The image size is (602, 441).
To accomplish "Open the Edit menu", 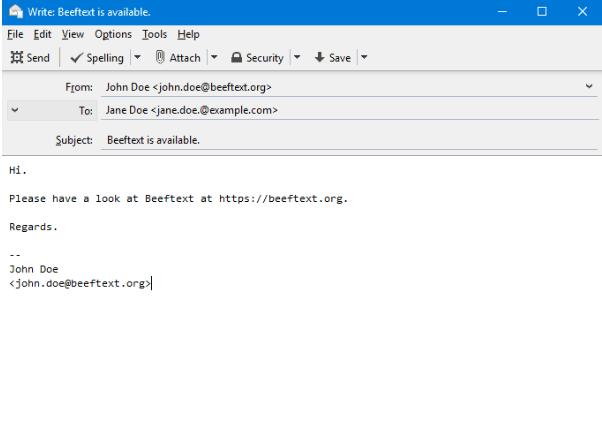I will coord(42,35).
